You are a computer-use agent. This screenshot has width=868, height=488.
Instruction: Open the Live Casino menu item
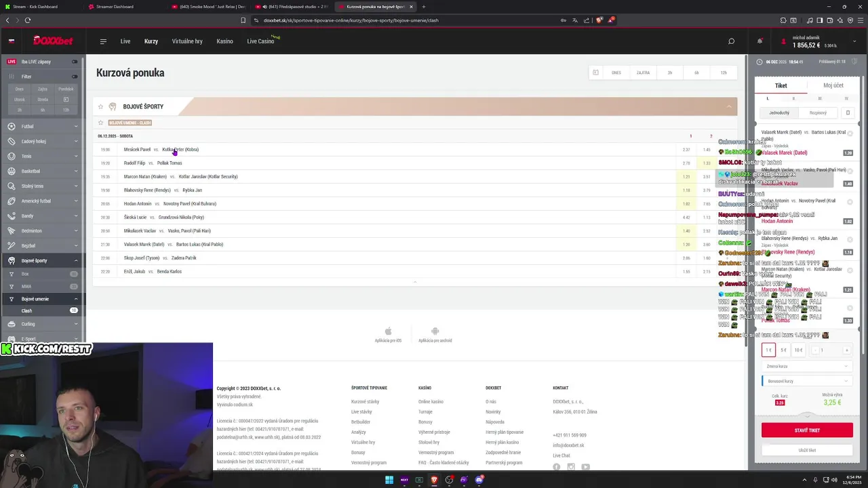tap(260, 41)
